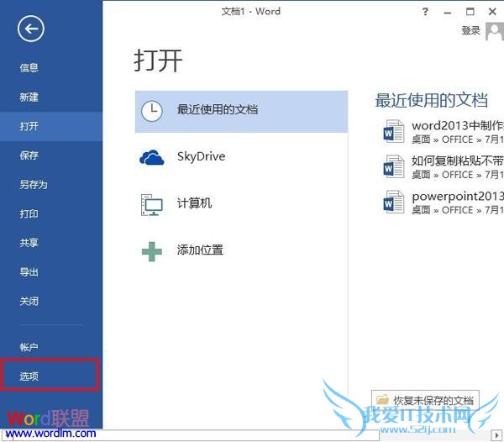
Task: Minimize the Word window
Action: (x=448, y=13)
